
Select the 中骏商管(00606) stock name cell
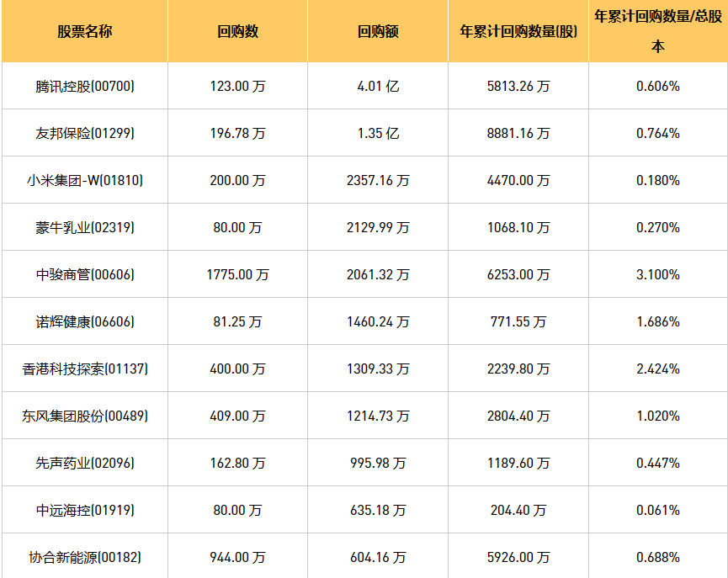(84, 274)
